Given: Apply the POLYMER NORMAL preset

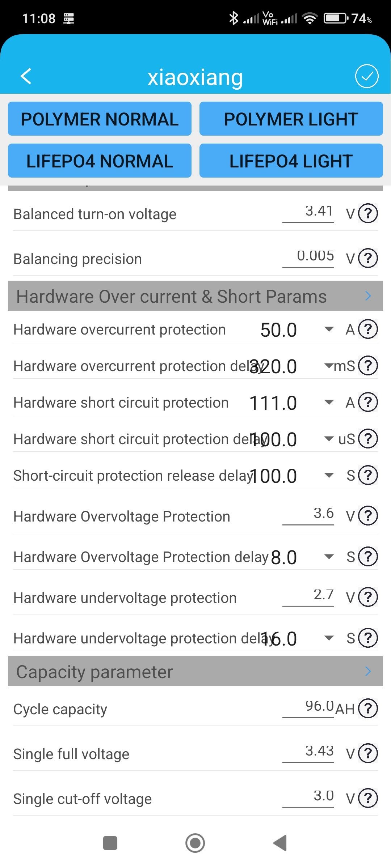Looking at the screenshot, I should 100,119.
